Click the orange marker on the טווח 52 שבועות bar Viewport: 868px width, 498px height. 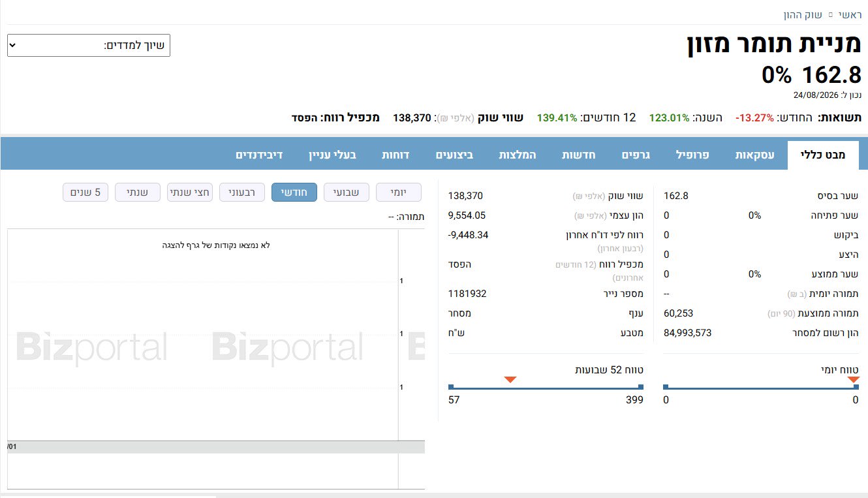(510, 379)
